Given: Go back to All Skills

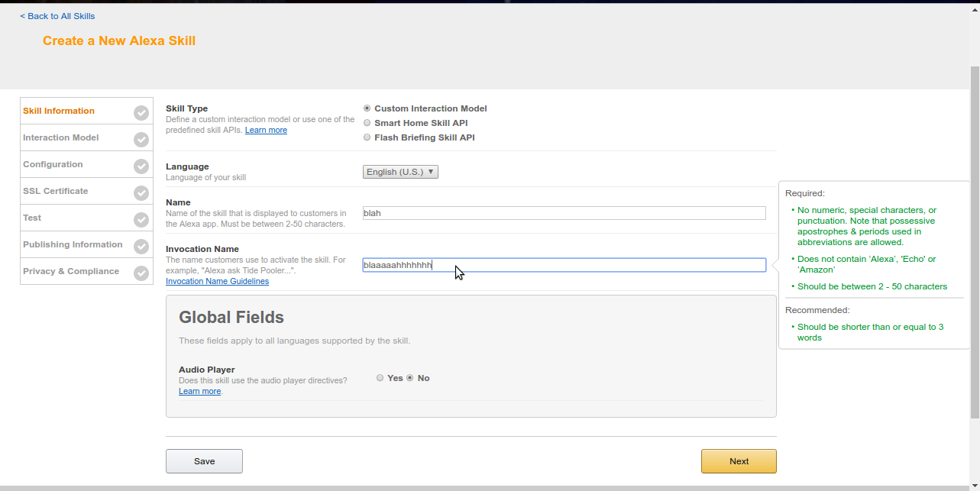Looking at the screenshot, I should coord(57,16).
